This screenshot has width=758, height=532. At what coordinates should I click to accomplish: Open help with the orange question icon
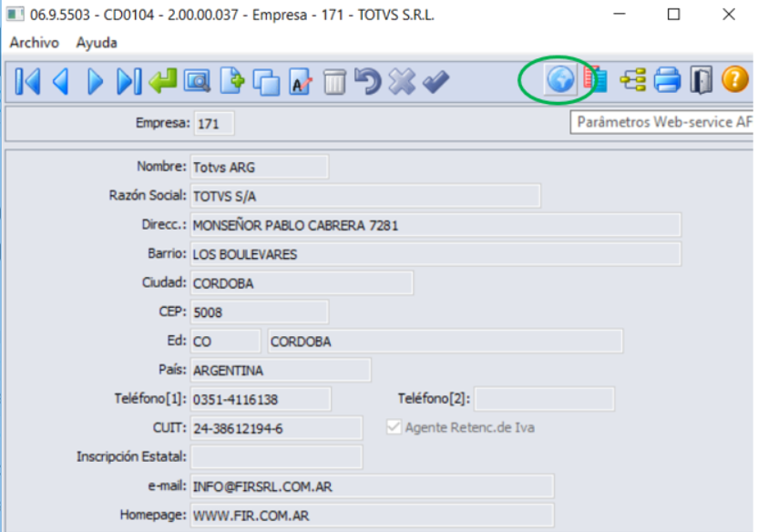pos(735,79)
